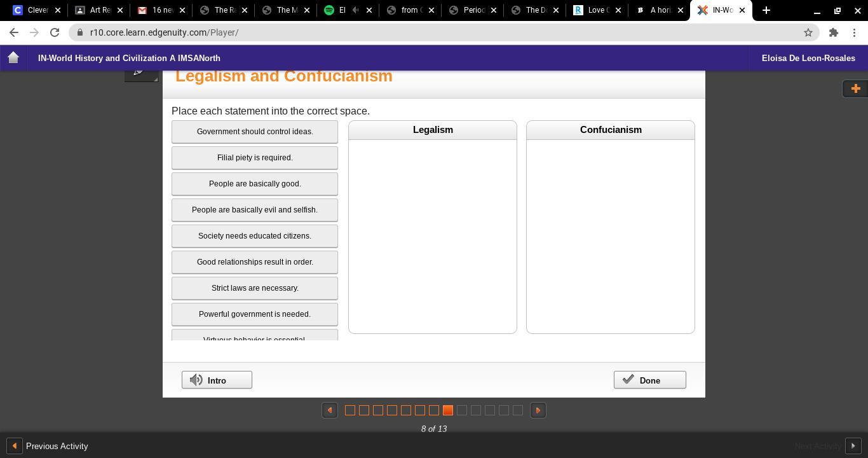Viewport: 868px width, 458px height.
Task: Select 'Filial piety is required.' statement
Action: click(255, 158)
